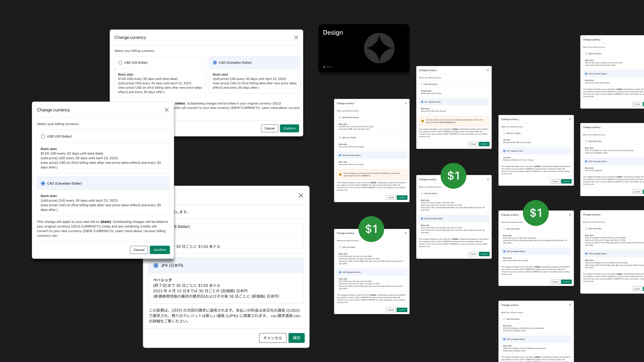The width and height of the screenshot is (644, 362).
Task: Select CAD radio in two-column dialog
Action: coord(215,63)
